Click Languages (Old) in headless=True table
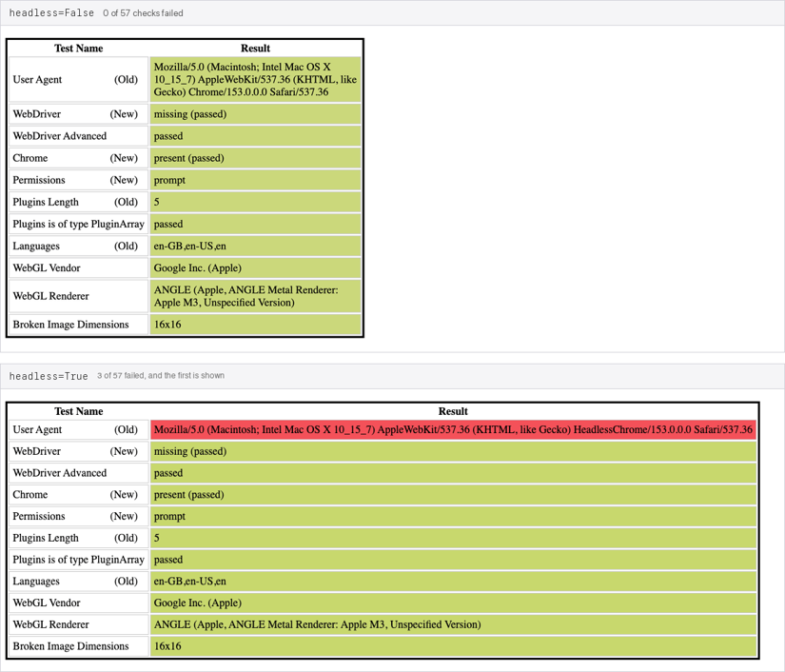 click(79, 582)
